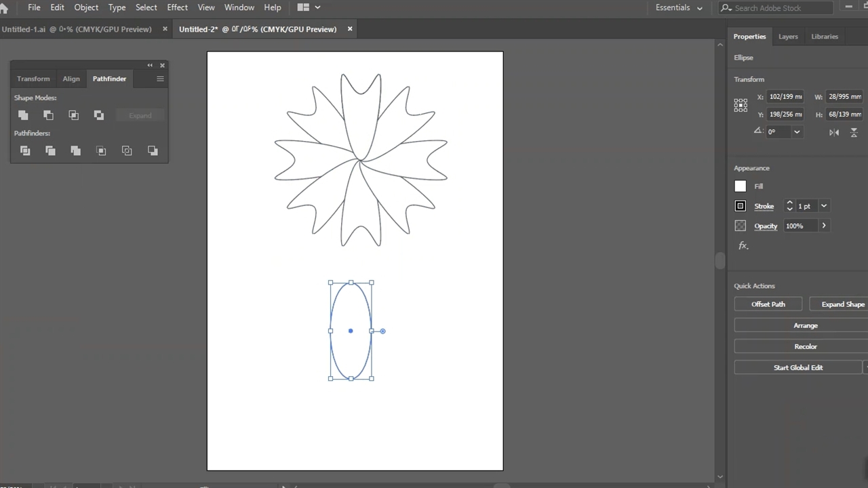Click the Offset Path button
This screenshot has height=488, width=868.
point(768,304)
